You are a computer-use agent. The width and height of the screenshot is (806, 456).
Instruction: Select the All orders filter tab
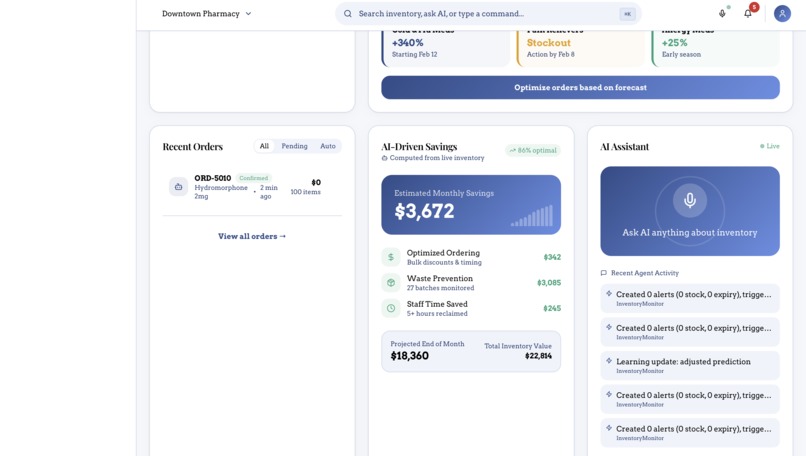(264, 146)
